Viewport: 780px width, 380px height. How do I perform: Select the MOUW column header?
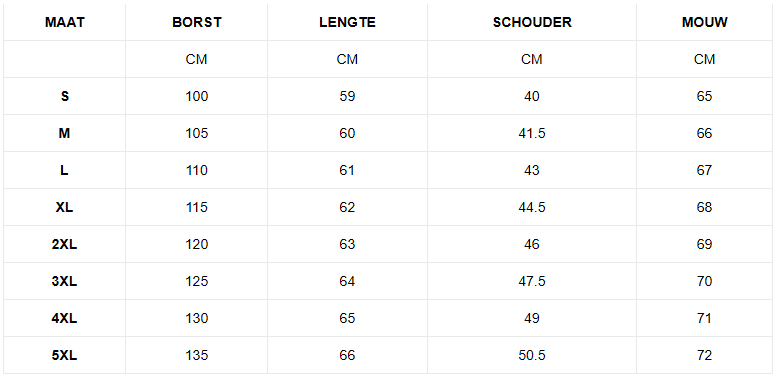click(704, 22)
